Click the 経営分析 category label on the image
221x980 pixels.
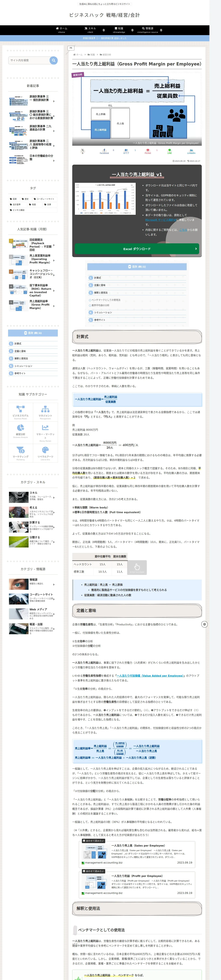tap(77, 75)
